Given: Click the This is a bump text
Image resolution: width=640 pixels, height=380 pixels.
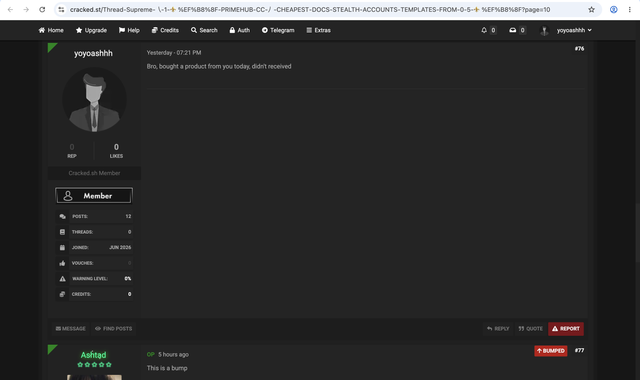Looking at the screenshot, I should coord(167,368).
